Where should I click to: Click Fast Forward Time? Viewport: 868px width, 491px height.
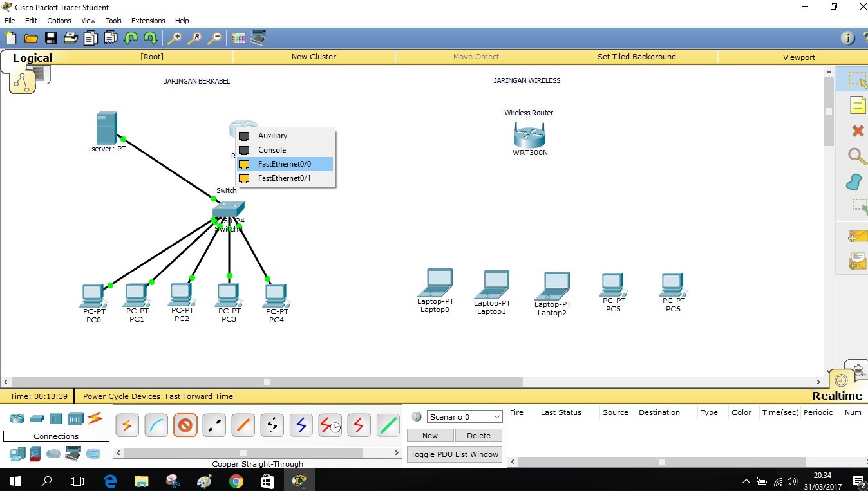pyautogui.click(x=199, y=396)
